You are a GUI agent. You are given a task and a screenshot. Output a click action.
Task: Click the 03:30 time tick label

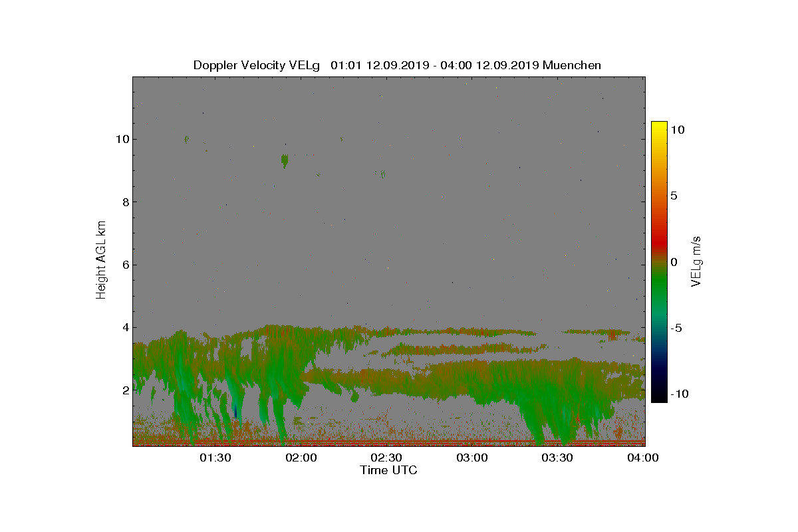coord(557,458)
